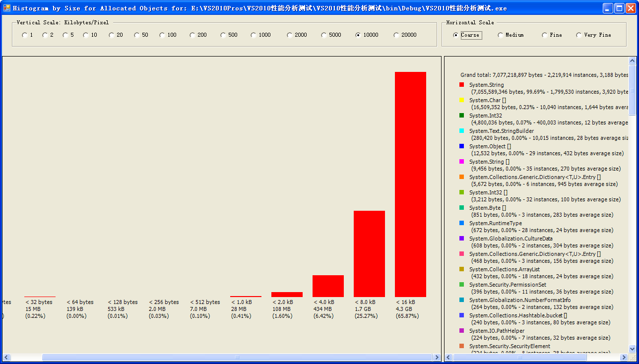Click legend vertical scrollbar down arrow

click(632, 349)
